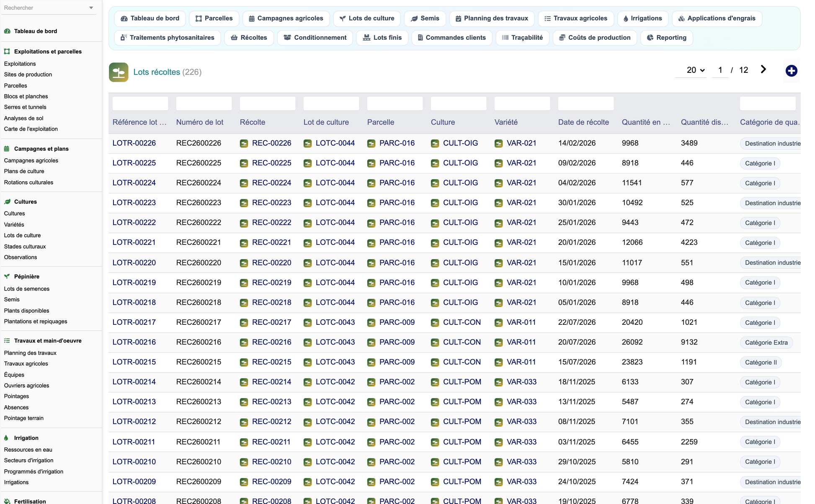Click the Date de récolte filter field

tap(586, 103)
